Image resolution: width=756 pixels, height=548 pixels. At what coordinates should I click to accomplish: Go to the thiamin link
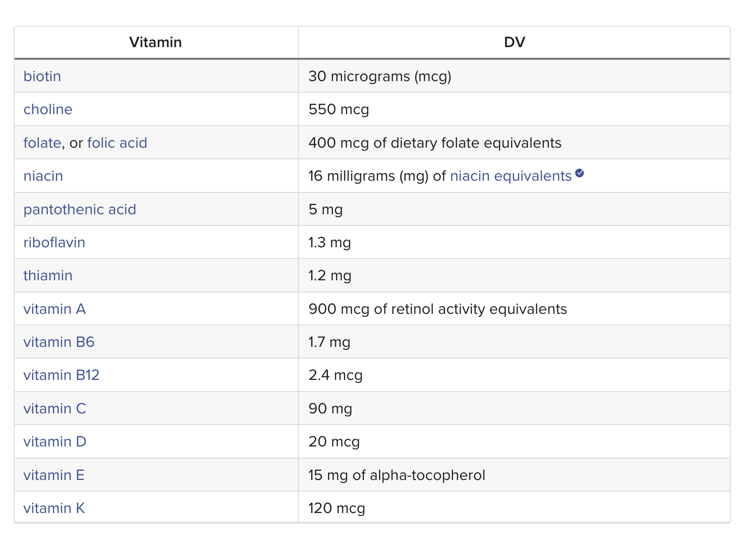point(48,275)
